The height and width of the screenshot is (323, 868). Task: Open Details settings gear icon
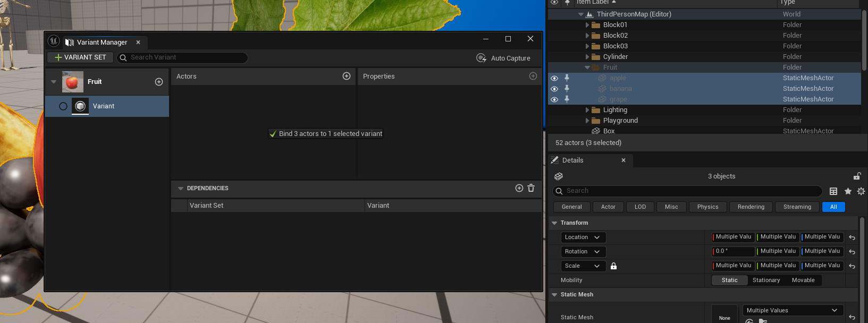(861, 191)
